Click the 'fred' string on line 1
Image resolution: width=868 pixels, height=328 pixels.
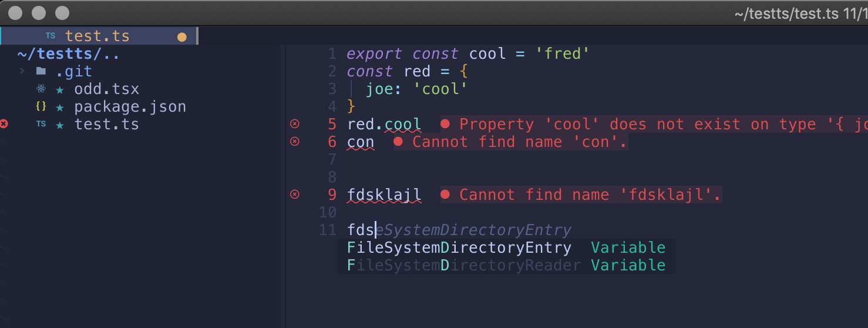pyautogui.click(x=563, y=54)
